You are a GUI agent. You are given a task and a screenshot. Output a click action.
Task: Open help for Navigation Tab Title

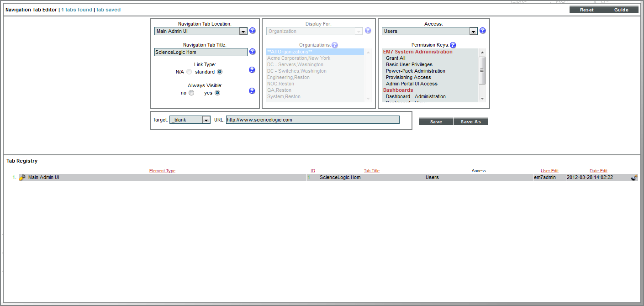click(x=253, y=52)
